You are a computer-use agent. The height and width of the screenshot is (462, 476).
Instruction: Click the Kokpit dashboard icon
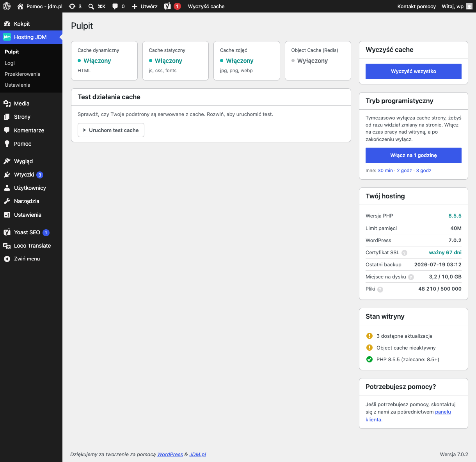(7, 24)
